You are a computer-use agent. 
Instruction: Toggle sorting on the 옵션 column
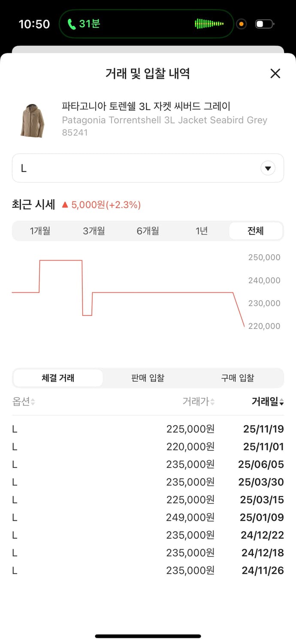19,401
